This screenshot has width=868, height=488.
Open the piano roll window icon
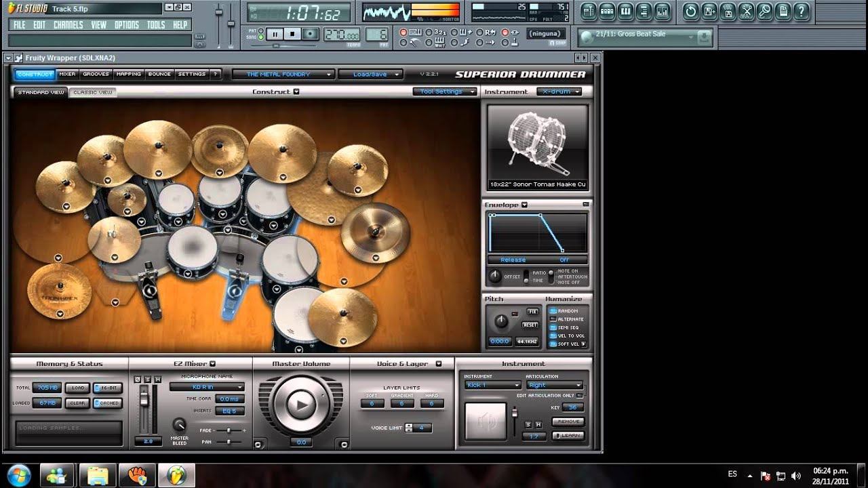(625, 11)
